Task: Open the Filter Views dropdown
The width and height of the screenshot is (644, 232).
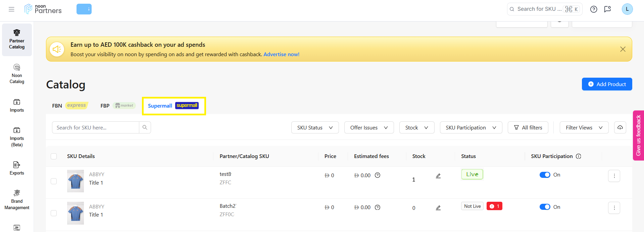Action: click(584, 127)
